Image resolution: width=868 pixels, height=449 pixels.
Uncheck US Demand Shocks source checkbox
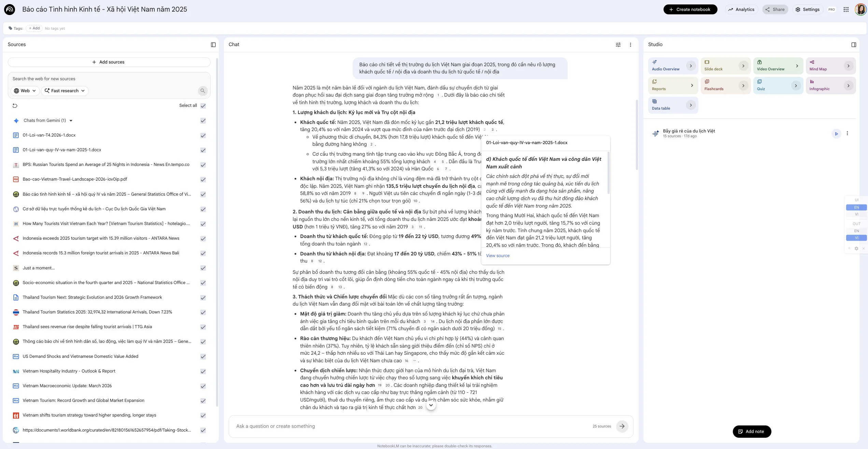[x=203, y=356]
